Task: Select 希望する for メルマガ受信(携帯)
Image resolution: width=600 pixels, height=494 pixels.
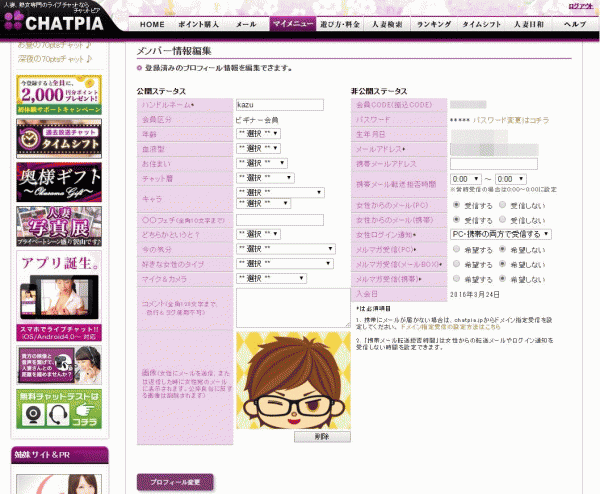Action: pos(456,279)
